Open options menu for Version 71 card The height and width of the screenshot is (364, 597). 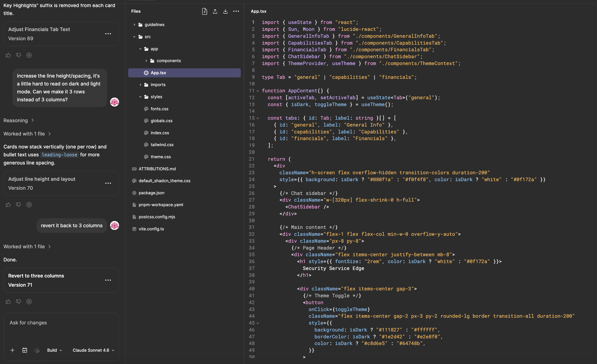pyautogui.click(x=108, y=280)
